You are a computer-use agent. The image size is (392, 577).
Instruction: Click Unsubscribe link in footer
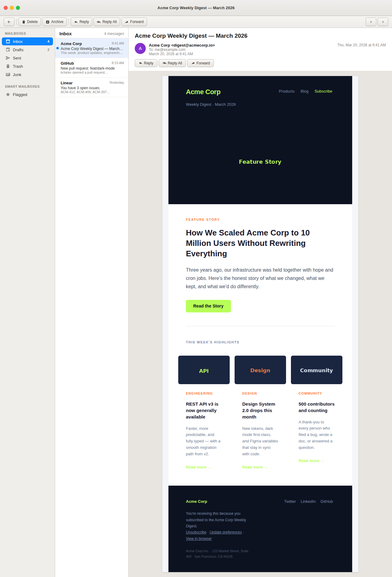click(196, 532)
